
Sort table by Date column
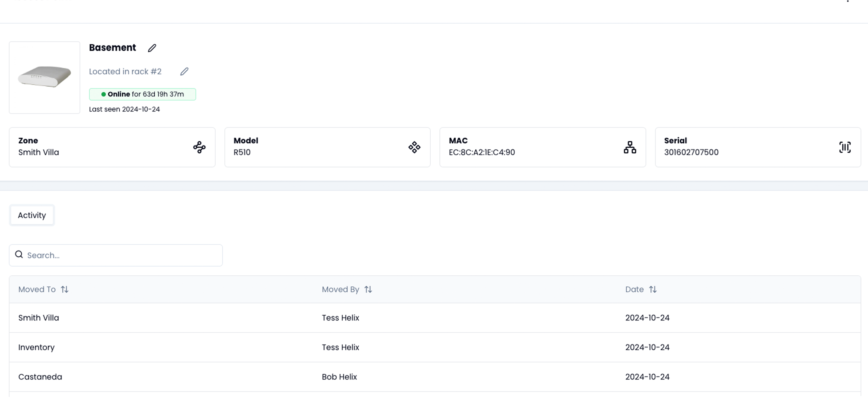point(653,289)
